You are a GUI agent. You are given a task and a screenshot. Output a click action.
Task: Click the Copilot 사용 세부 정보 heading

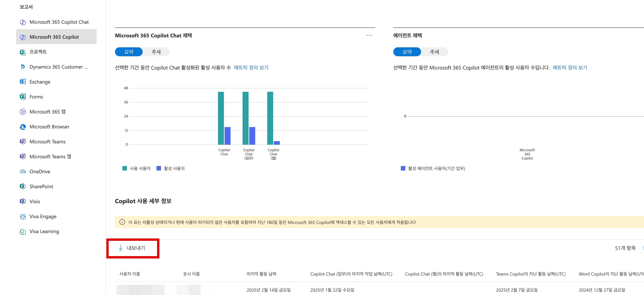[143, 201]
